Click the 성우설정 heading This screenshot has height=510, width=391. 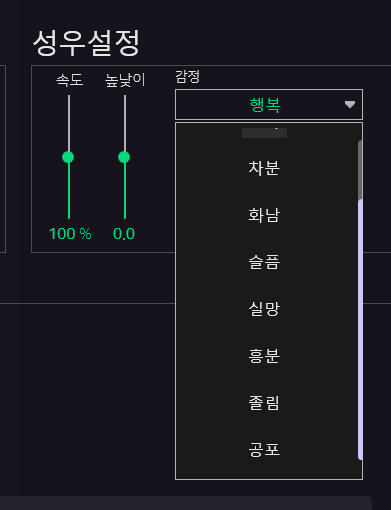(86, 43)
